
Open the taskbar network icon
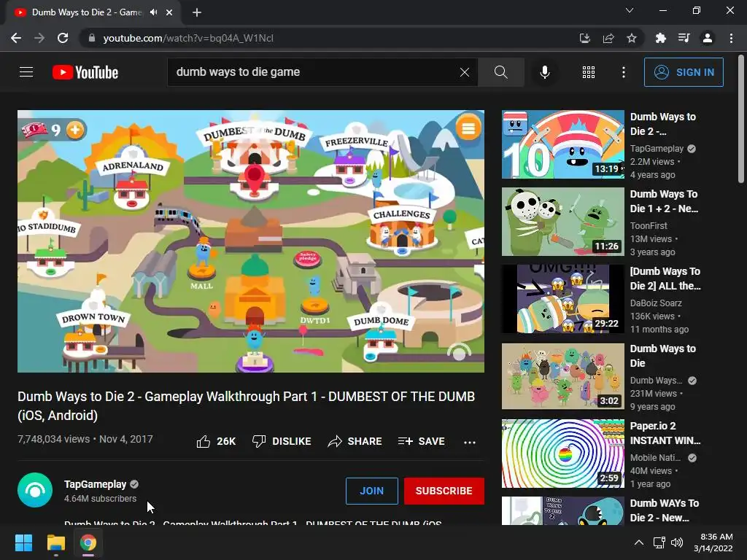point(659,542)
